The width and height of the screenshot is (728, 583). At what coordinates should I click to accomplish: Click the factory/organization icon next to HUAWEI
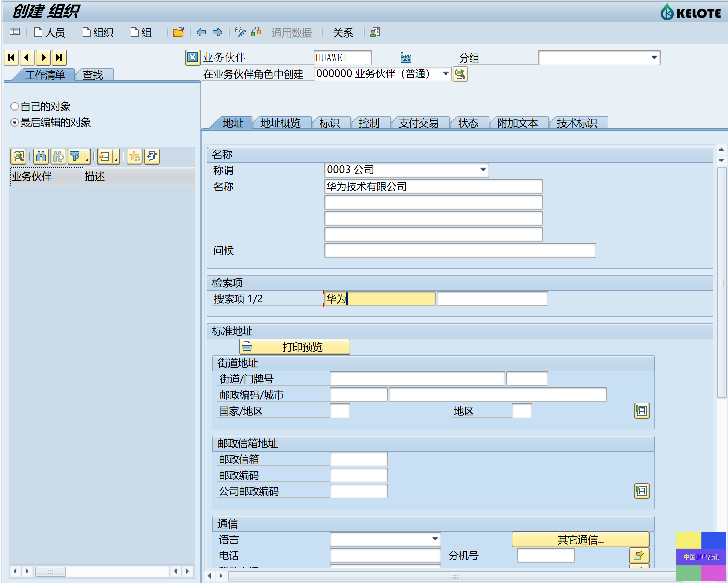click(x=406, y=57)
